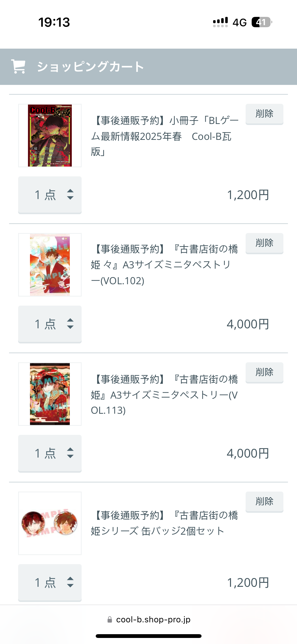Tap the cellular signal bars icon
Viewport: 297px width, 644px height.
click(x=220, y=22)
